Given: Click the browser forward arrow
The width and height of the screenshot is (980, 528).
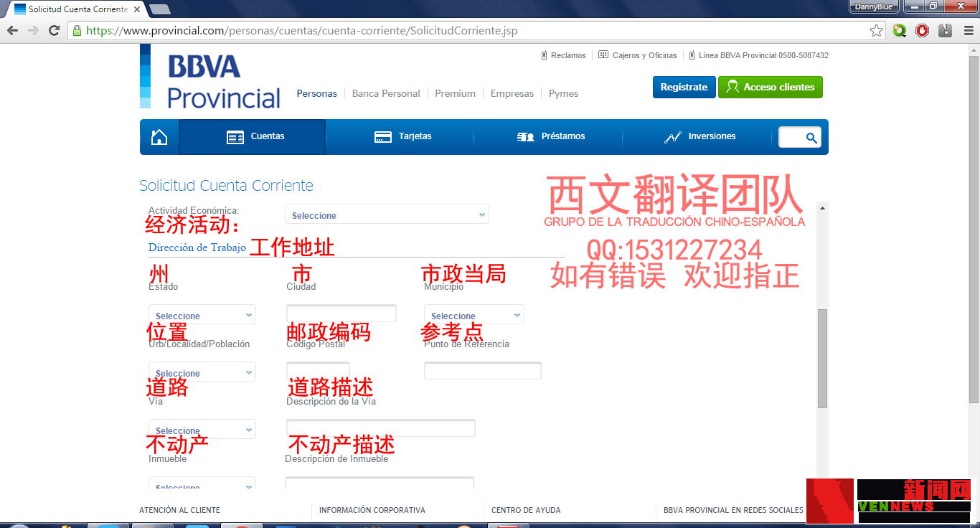Looking at the screenshot, I should click(33, 31).
